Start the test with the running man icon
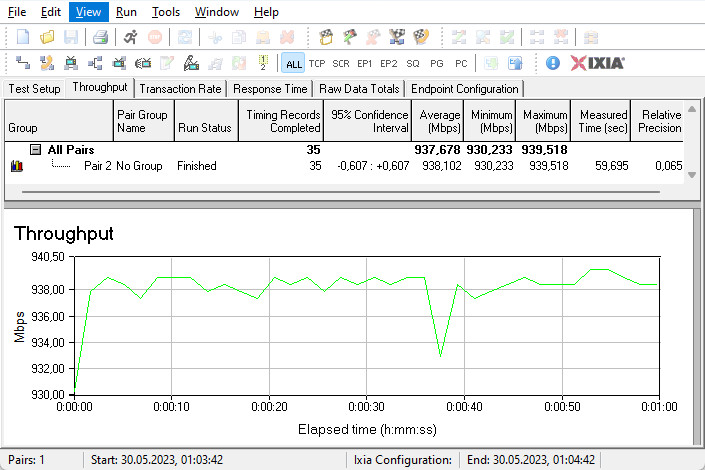Image resolution: width=705 pixels, height=470 pixels. tap(130, 37)
